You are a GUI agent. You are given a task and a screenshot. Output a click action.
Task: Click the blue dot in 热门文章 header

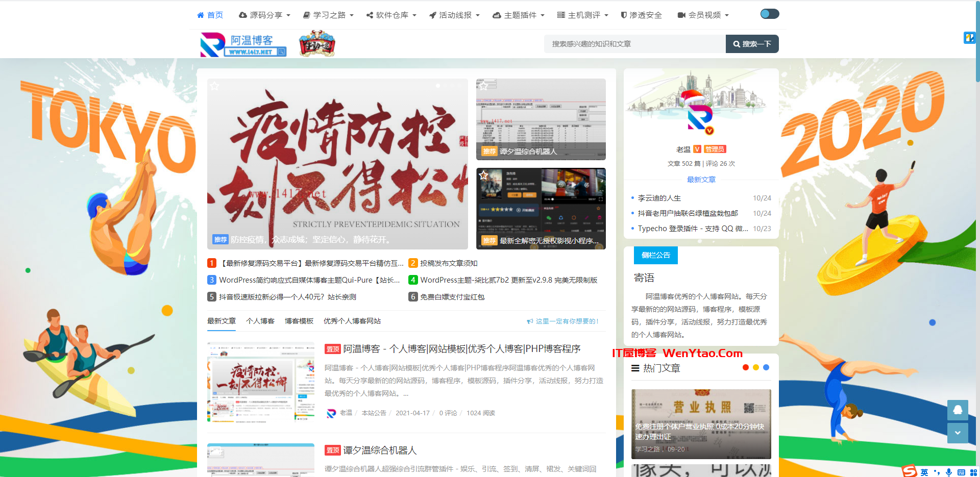[766, 367]
